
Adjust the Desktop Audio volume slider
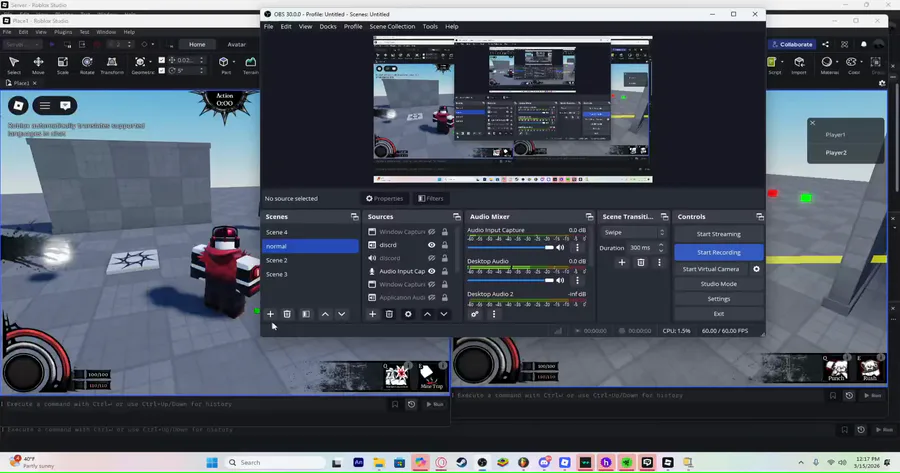pos(510,280)
